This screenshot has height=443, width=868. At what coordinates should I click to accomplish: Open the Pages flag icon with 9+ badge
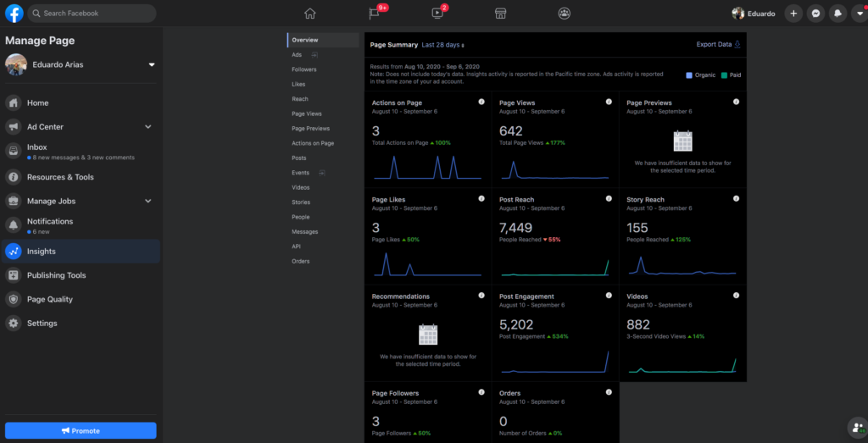pos(374,14)
